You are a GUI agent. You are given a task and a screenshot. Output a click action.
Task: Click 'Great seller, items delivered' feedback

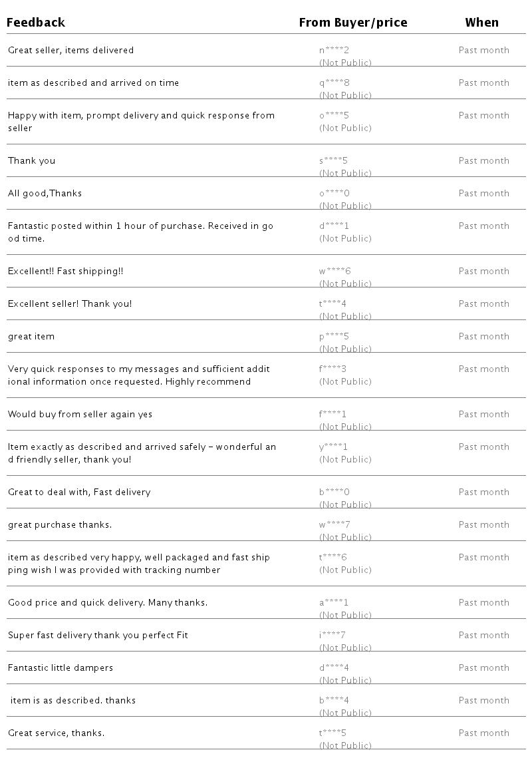[70, 51]
